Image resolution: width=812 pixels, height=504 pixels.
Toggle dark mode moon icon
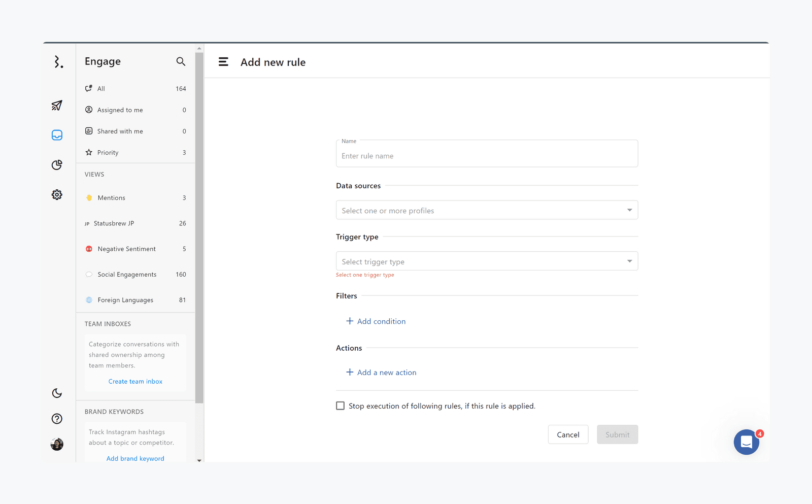pos(57,393)
